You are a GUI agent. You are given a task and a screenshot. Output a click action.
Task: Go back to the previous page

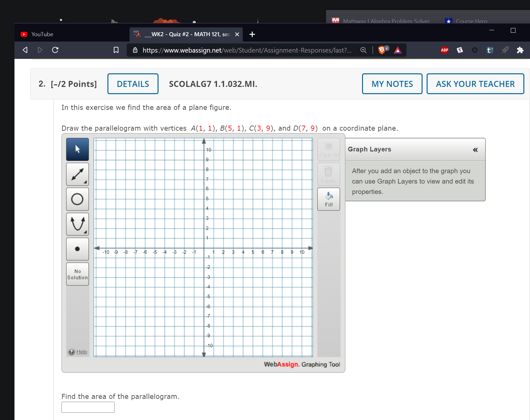click(x=25, y=50)
